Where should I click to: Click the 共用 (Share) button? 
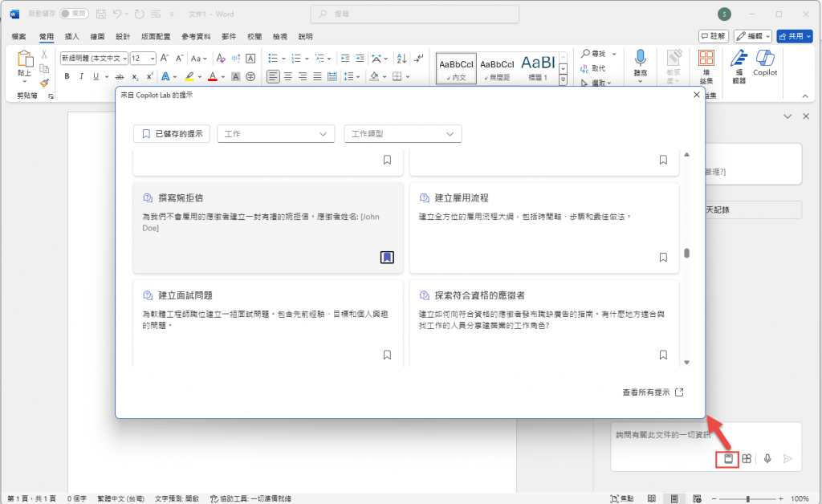(794, 36)
